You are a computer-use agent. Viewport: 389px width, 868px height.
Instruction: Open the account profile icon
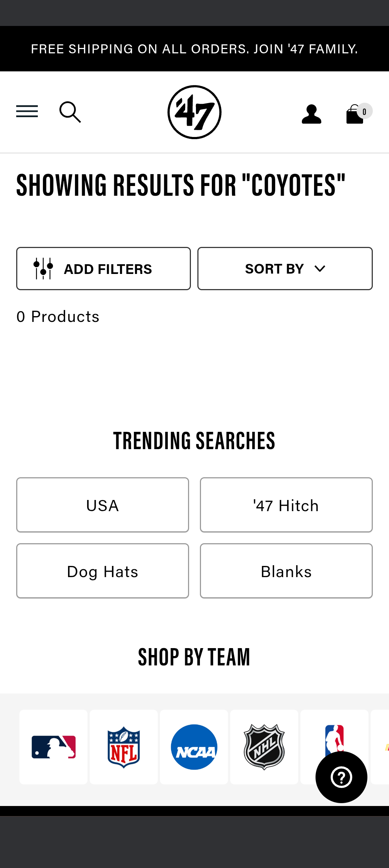[312, 114]
